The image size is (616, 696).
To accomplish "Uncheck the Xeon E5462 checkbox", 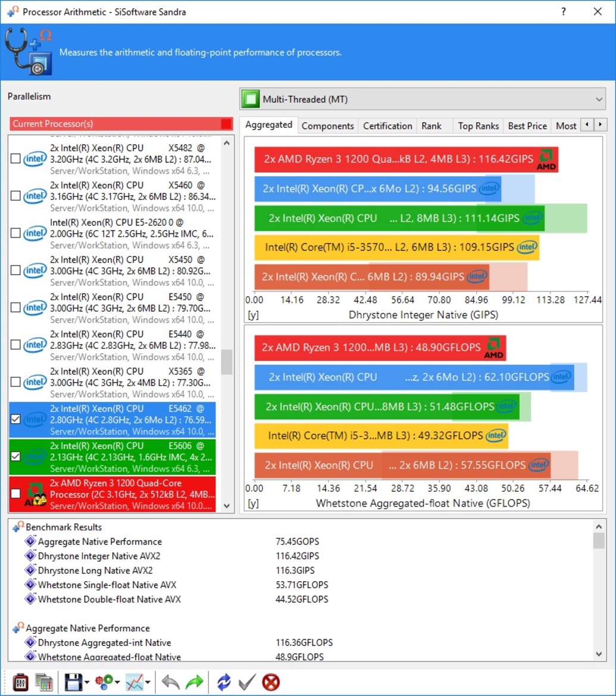I will tap(15, 420).
